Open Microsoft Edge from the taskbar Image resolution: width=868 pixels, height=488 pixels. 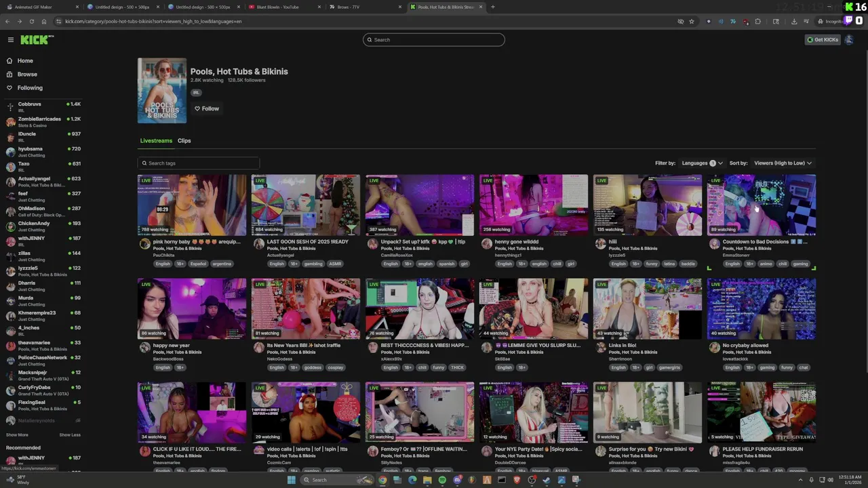click(412, 480)
